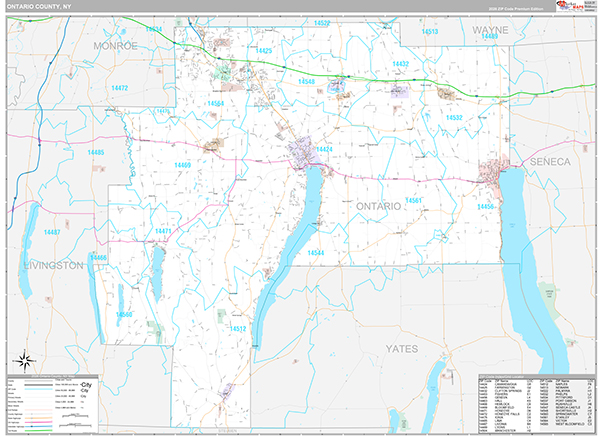Click ZIP code label 14532
The image size is (600, 436).
pos(454,118)
